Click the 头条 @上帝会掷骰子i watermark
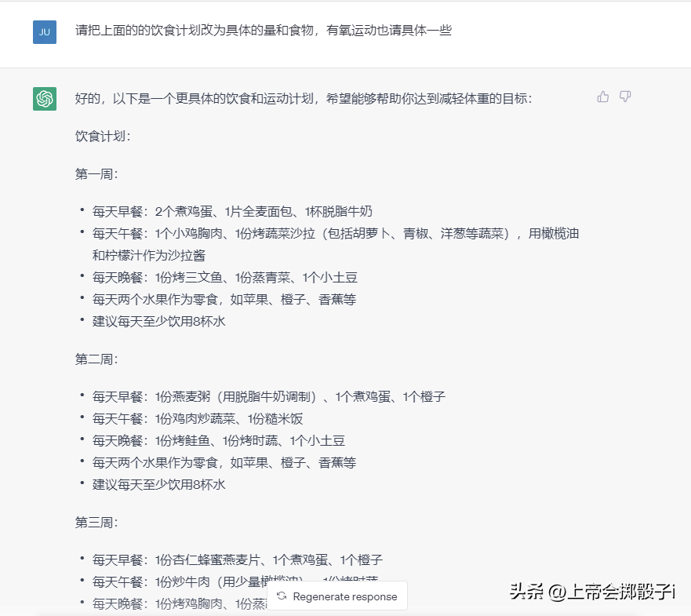 [592, 592]
